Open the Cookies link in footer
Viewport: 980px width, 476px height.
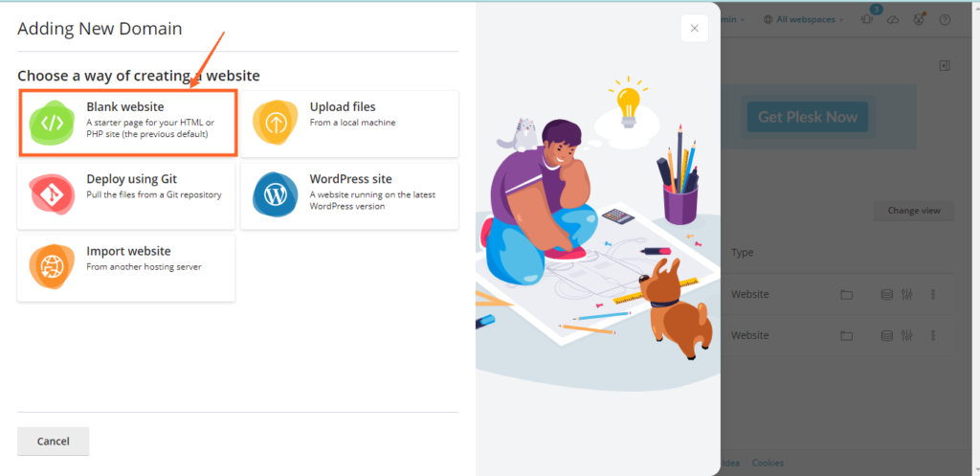tap(768, 463)
